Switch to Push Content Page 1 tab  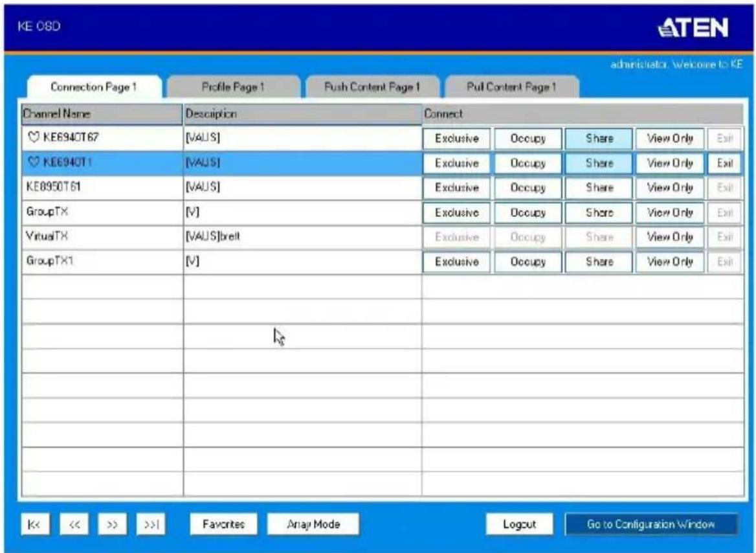[x=372, y=87]
